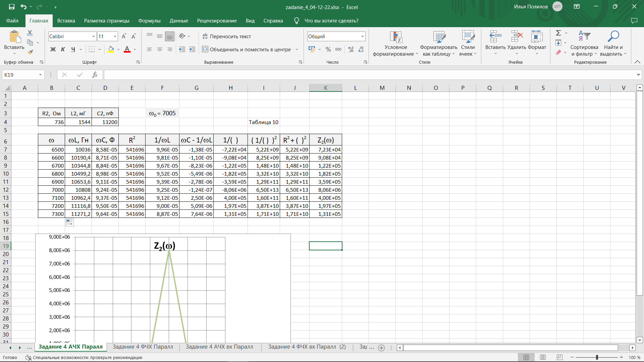Switch to Page Break Preview icon

pos(559,357)
